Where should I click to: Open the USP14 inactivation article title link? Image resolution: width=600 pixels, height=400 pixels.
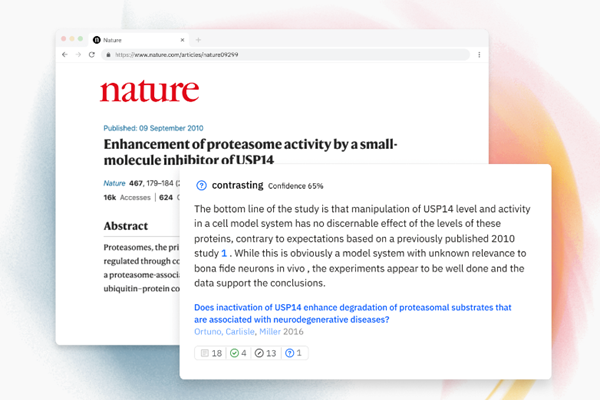coord(353,313)
